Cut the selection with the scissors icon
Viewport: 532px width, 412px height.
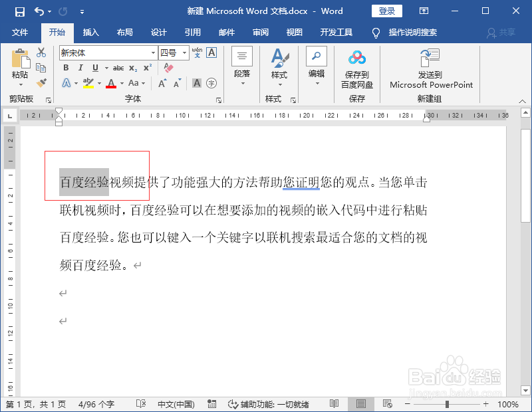pyautogui.click(x=41, y=52)
